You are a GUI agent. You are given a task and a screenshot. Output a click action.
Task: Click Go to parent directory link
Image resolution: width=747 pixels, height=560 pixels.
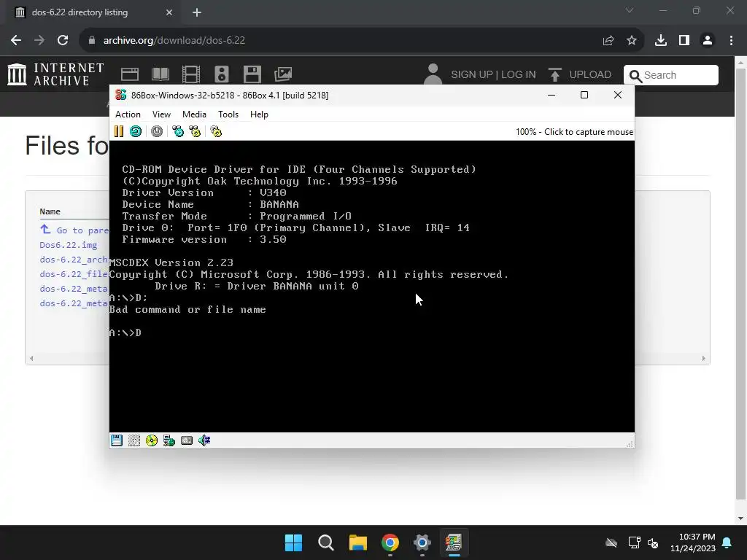coord(74,230)
